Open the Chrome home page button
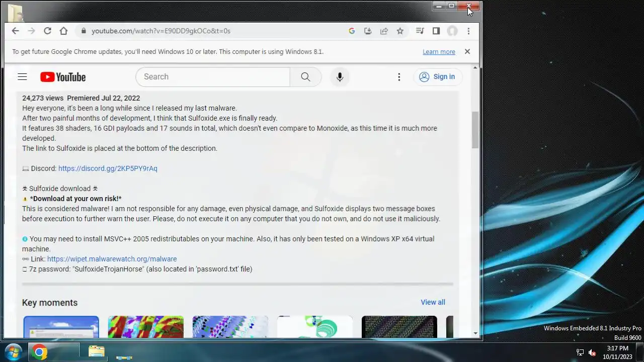Image resolution: width=644 pixels, height=362 pixels. click(63, 31)
